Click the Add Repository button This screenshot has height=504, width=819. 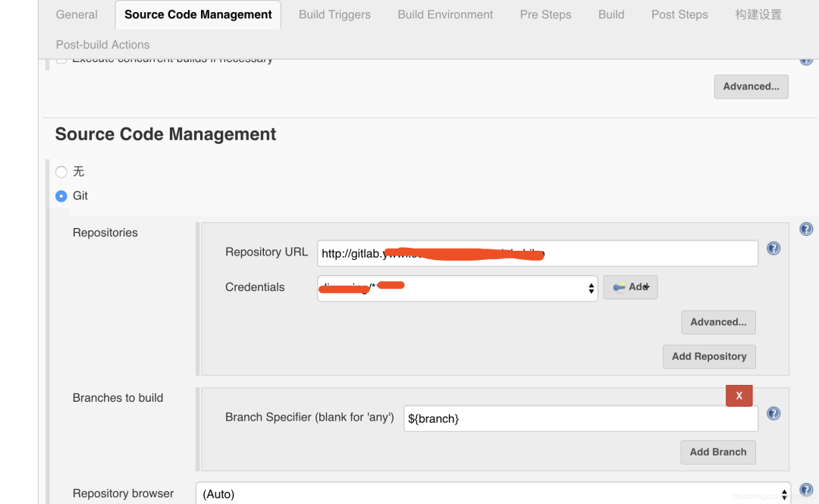pos(709,356)
